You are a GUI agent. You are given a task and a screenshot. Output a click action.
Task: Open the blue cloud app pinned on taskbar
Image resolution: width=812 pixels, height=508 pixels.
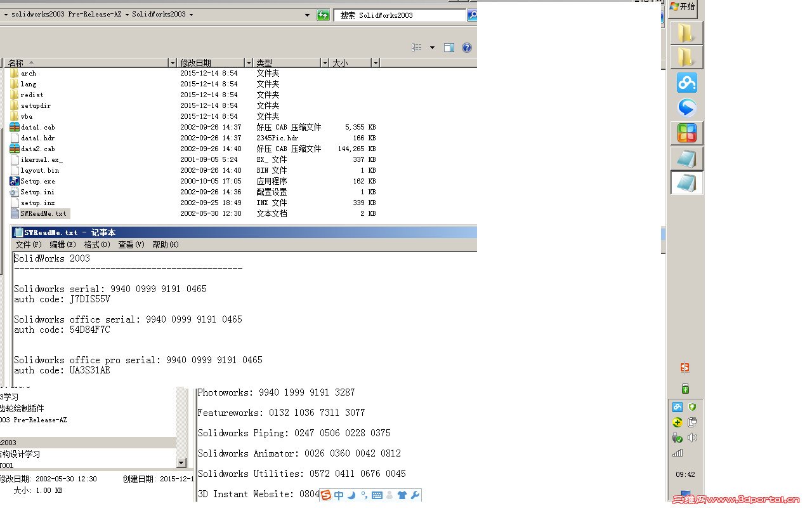pyautogui.click(x=687, y=83)
